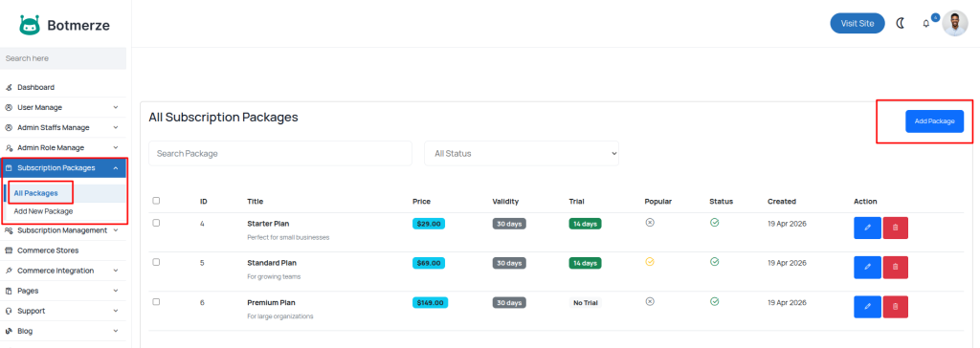Click the Commerce Integration plug icon
This screenshot has width=980, height=348.
(x=9, y=271)
